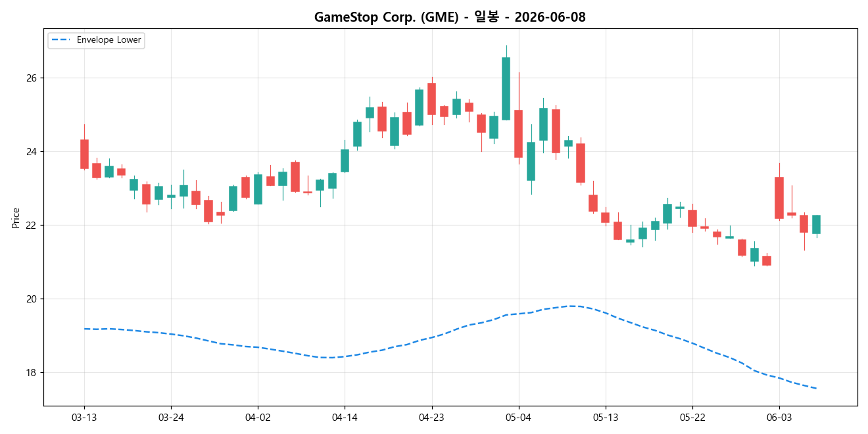Click the 06-03 x-axis date label
Viewport: 868px width, 434px height.
tap(779, 418)
